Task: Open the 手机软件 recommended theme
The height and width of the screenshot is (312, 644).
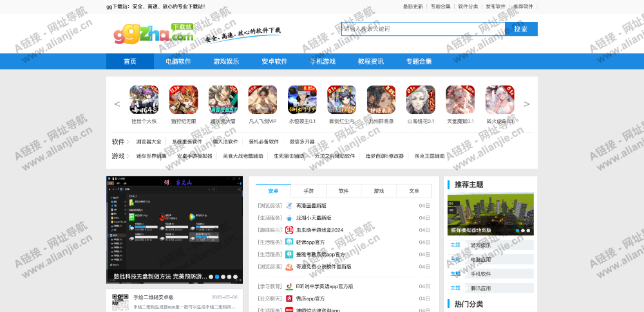Action: pos(480,274)
